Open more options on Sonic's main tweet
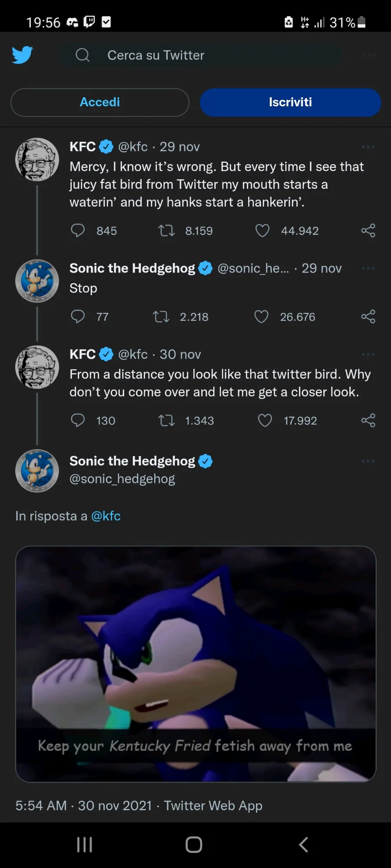Screen dimensions: 391x868 368,461
